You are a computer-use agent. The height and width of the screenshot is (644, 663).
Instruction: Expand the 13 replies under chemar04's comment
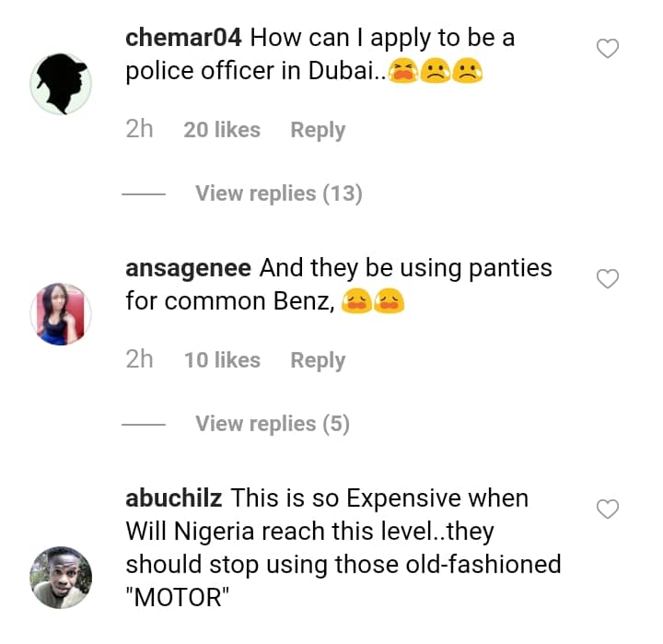[278, 193]
